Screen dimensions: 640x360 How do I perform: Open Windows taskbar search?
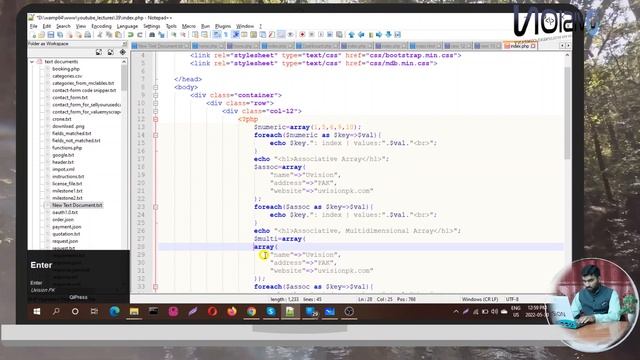[56, 311]
